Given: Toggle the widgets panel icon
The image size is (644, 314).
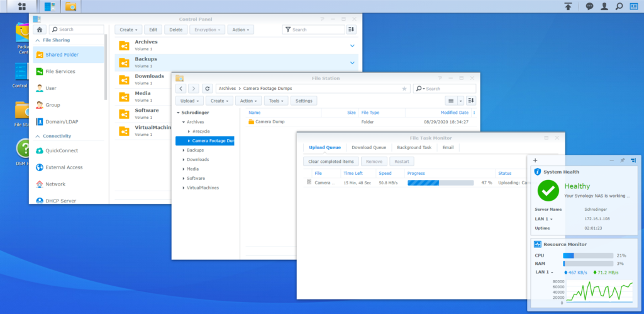Looking at the screenshot, I should [634, 6].
